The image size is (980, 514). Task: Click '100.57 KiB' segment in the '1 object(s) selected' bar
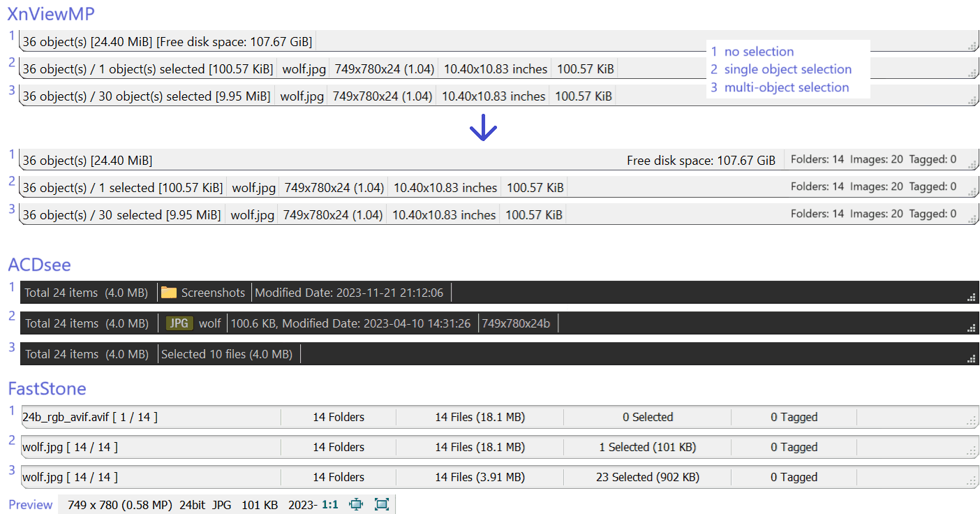tap(586, 69)
